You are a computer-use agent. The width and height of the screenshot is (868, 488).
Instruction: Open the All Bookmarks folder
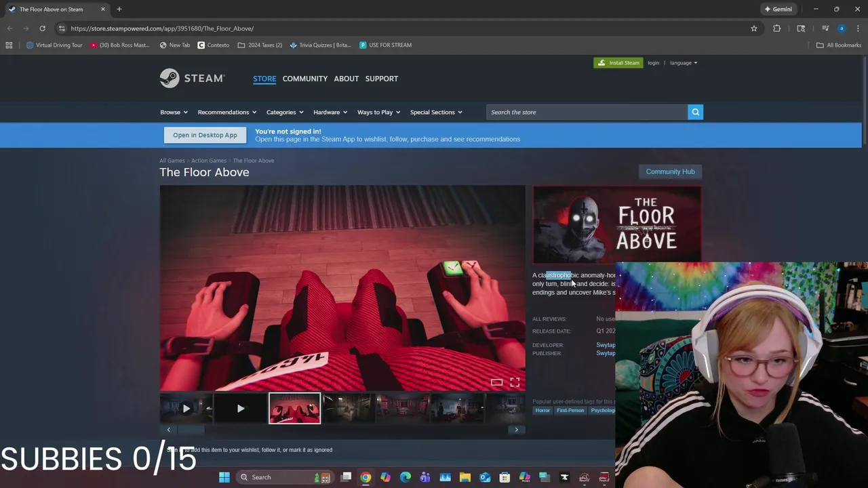tap(839, 45)
